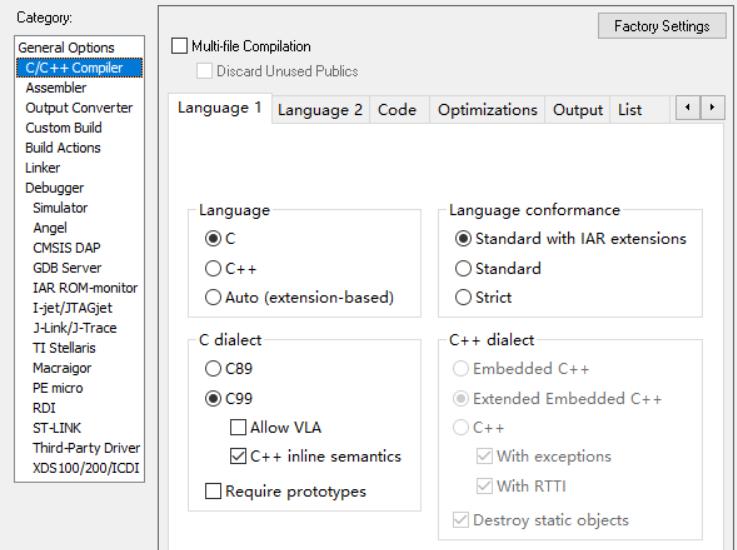This screenshot has width=737, height=550.
Task: Open the Optimizations tab
Action: [x=488, y=110]
